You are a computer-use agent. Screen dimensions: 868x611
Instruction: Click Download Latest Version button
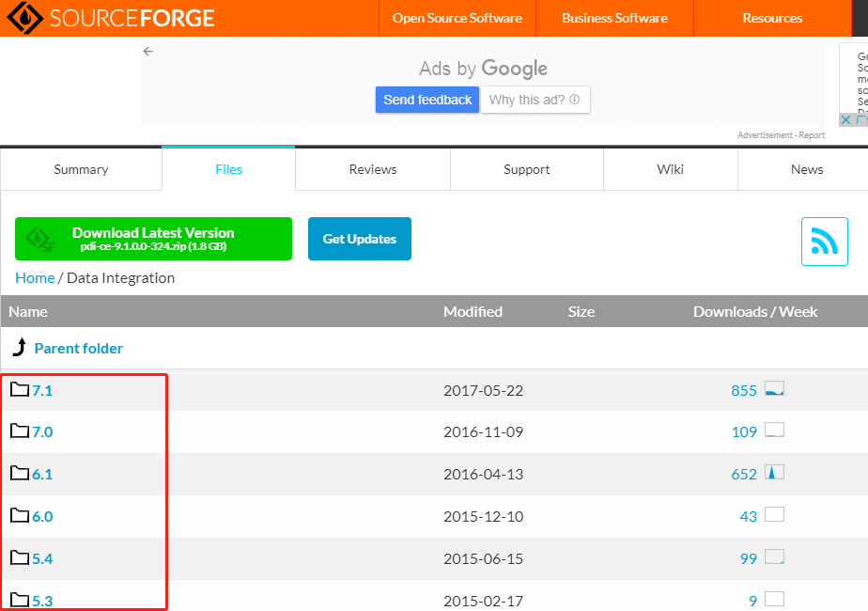(153, 239)
